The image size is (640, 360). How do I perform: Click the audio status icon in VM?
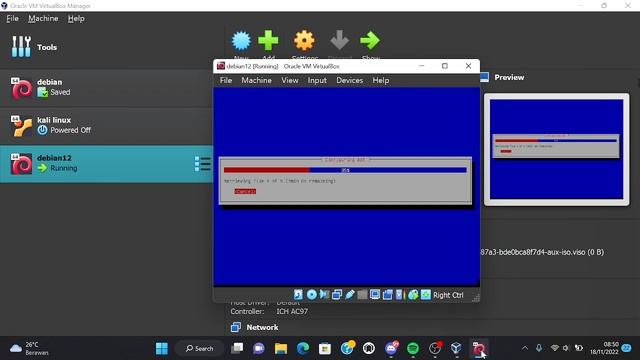[324, 295]
